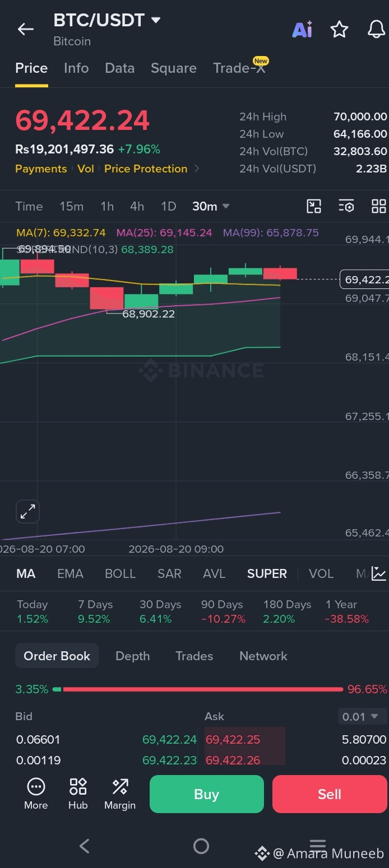Screen dimensions: 389x868
Task: Tap the current price marker 69,422 on axis
Action: (x=364, y=279)
